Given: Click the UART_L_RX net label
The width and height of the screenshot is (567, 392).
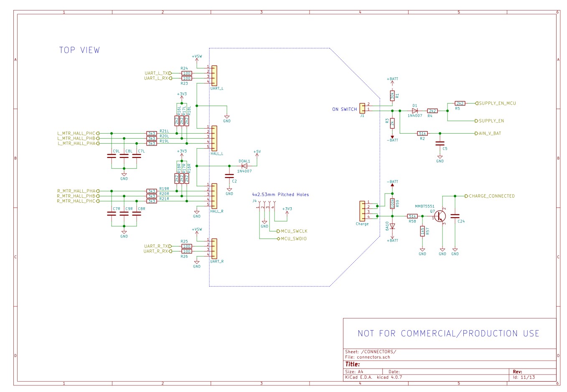Looking at the screenshot, I should pos(158,78).
